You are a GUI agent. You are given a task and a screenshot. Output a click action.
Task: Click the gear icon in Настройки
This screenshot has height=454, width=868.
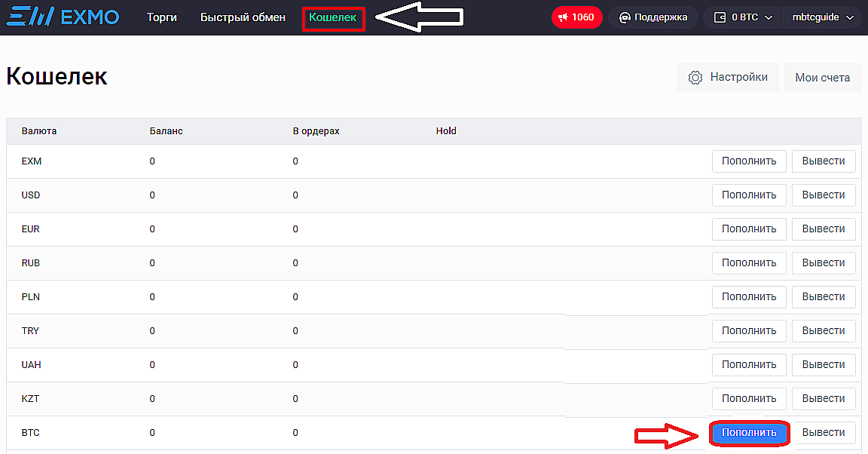695,78
